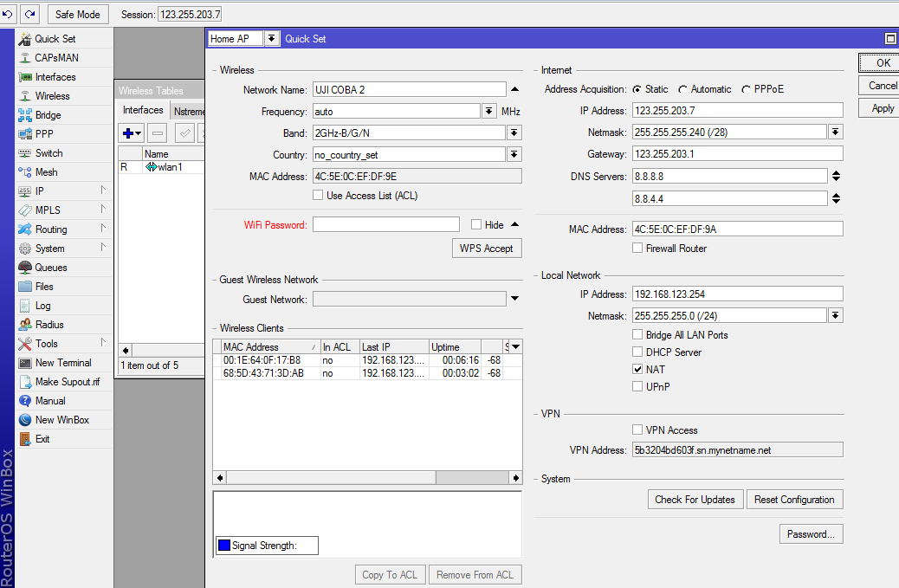Image resolution: width=899 pixels, height=588 pixels.
Task: Switch to the Nstreme tab
Action: tap(189, 110)
